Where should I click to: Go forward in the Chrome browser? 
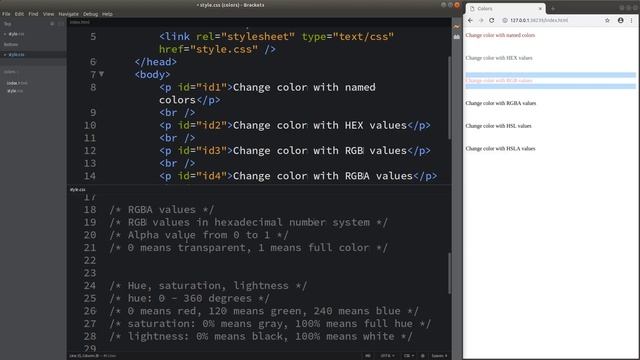(481, 20)
